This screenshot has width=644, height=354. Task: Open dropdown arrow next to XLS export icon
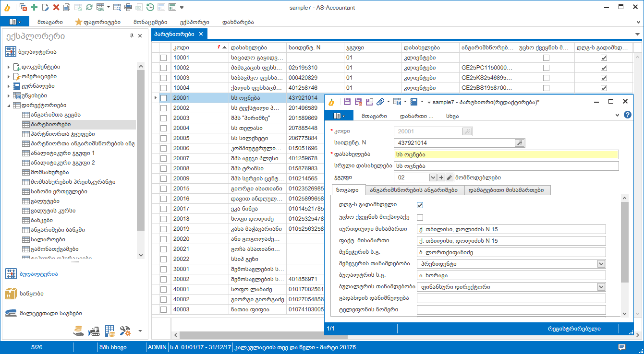coord(109,7)
